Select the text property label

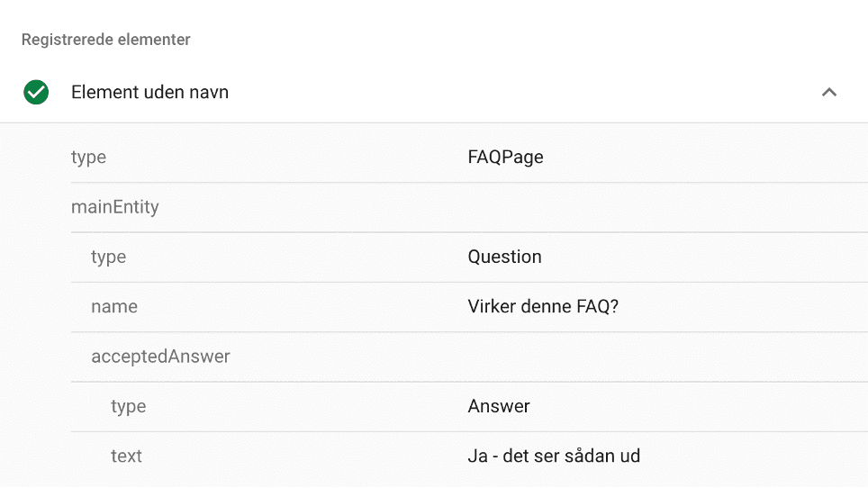pos(126,456)
